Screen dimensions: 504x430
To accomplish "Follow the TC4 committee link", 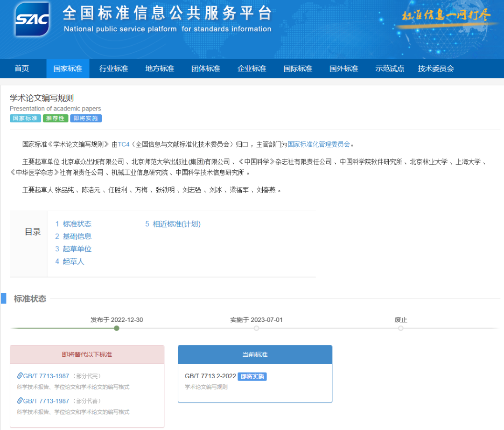I will (x=123, y=144).
